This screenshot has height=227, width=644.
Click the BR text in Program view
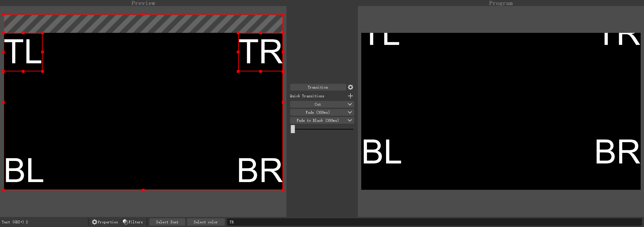pos(617,152)
